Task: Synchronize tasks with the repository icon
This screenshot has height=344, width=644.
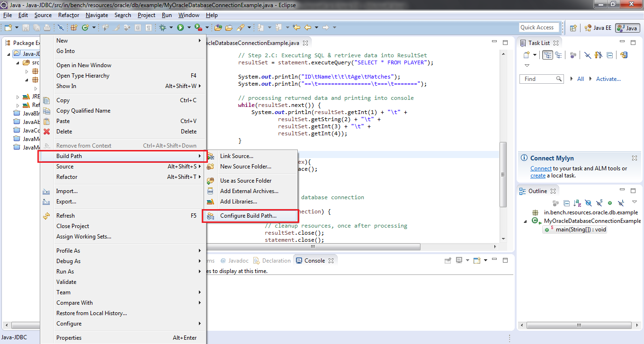Action: 624,55
